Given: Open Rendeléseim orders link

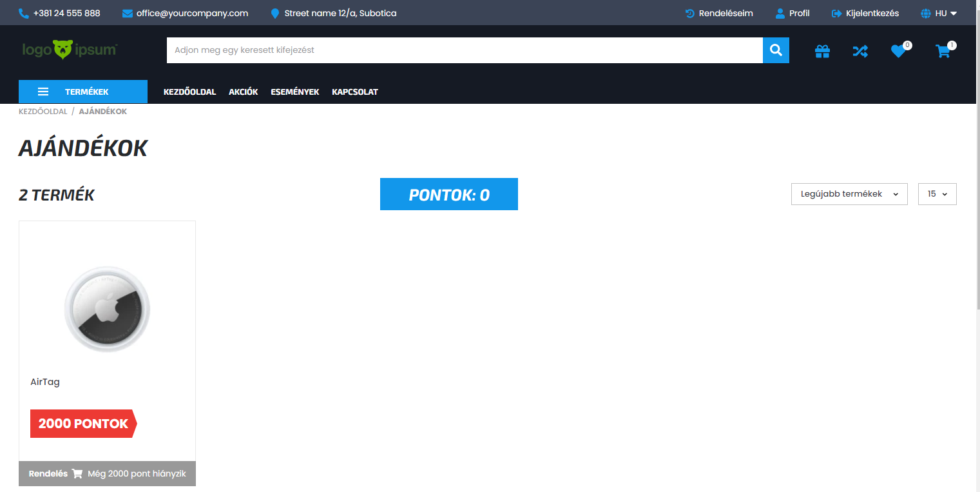Looking at the screenshot, I should tap(719, 13).
